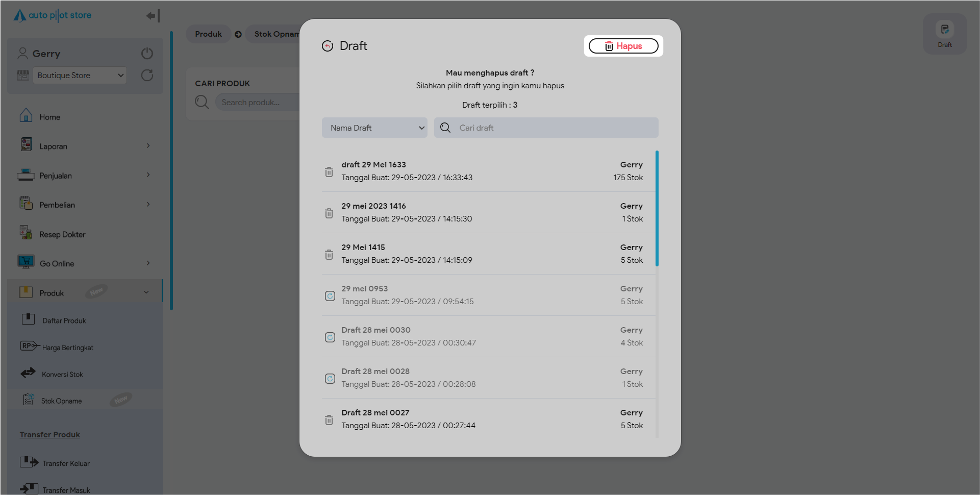Viewport: 980px width, 495px height.
Task: Toggle selection icon of Draft 28 mei 0030
Action: 330,337
